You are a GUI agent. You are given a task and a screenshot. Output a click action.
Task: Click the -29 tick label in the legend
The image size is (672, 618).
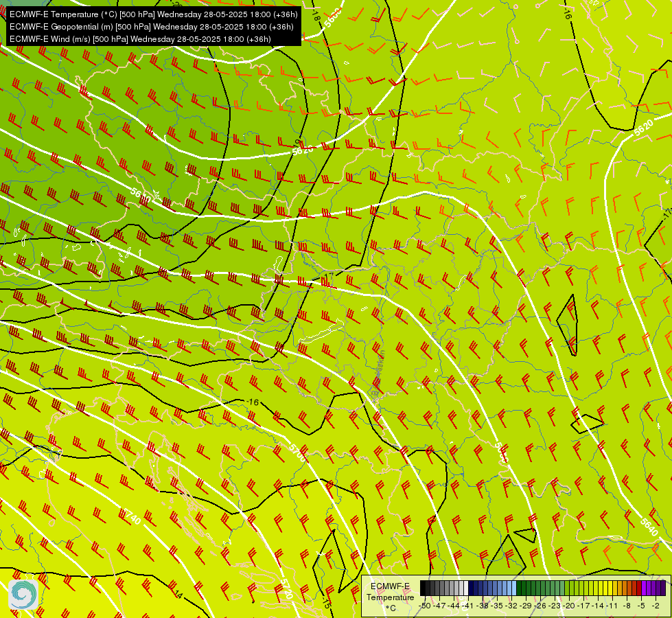526,606
